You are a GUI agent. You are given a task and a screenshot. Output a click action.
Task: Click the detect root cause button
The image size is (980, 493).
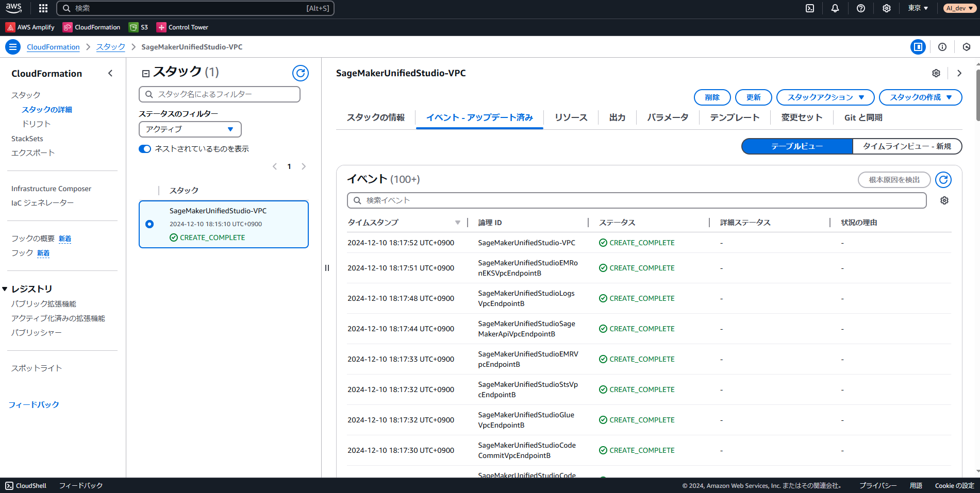[894, 180]
